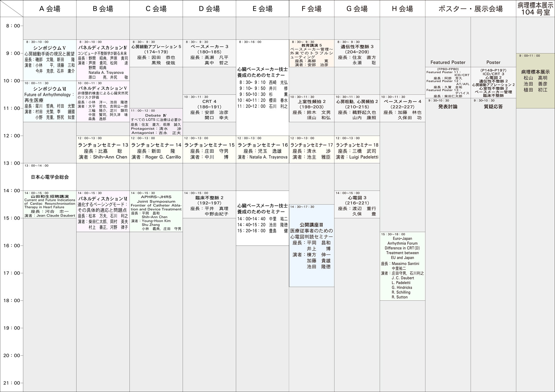555x392 pixels.
Task: Open the 病理標本展示 9:00-11:00 block
Action: tap(536, 80)
